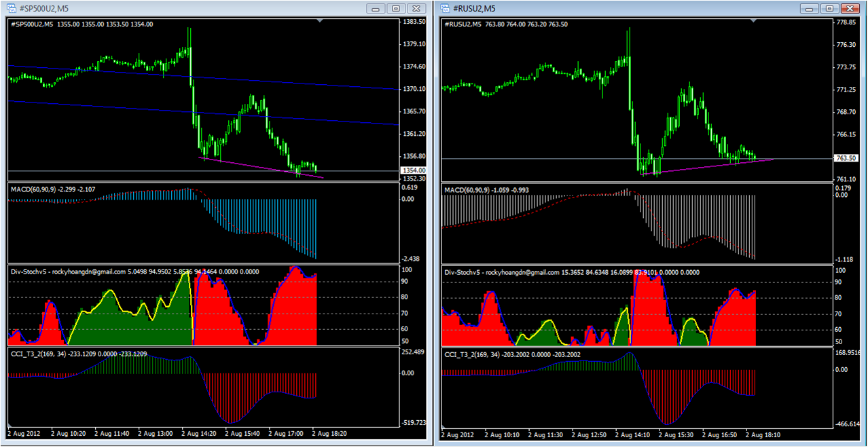Click the 778.85 price scale value
This screenshot has width=868, height=448.
846,22
